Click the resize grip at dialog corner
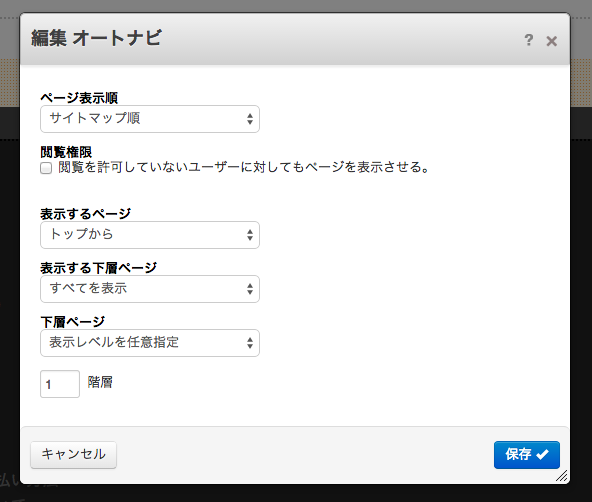The width and height of the screenshot is (592, 502). point(562,476)
